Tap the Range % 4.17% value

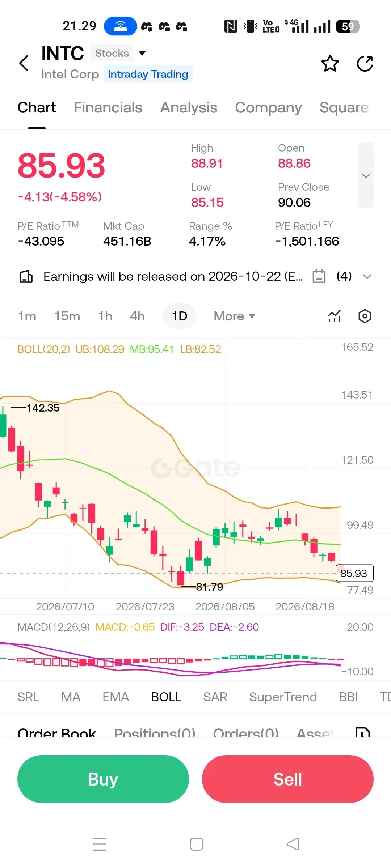(207, 241)
